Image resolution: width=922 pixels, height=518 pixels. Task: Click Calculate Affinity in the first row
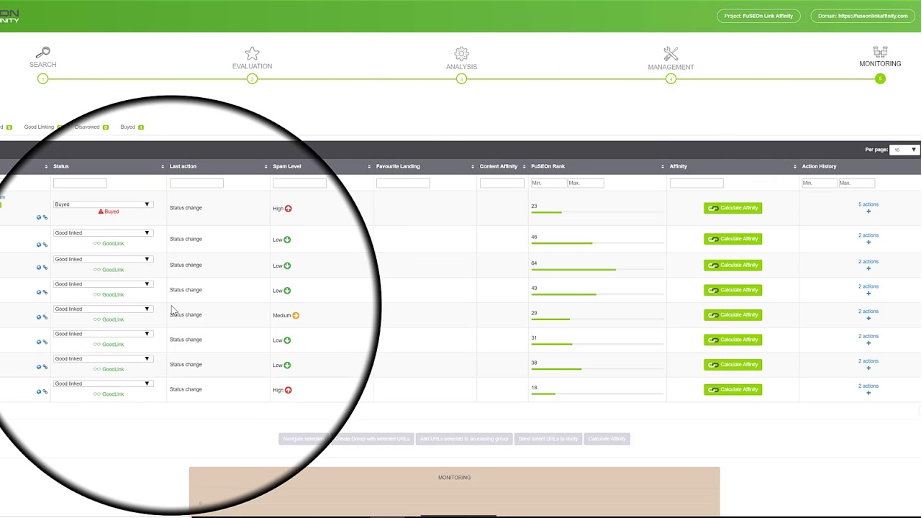(x=733, y=208)
